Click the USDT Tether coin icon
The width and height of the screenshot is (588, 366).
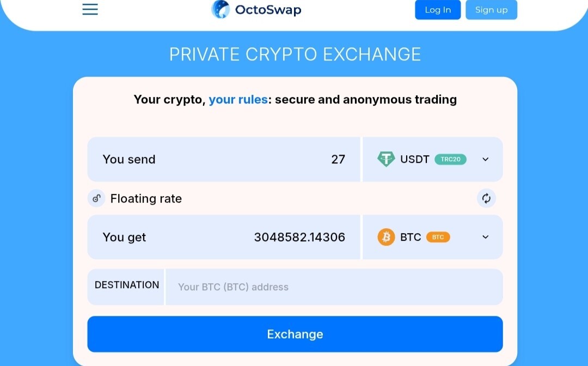[386, 159]
